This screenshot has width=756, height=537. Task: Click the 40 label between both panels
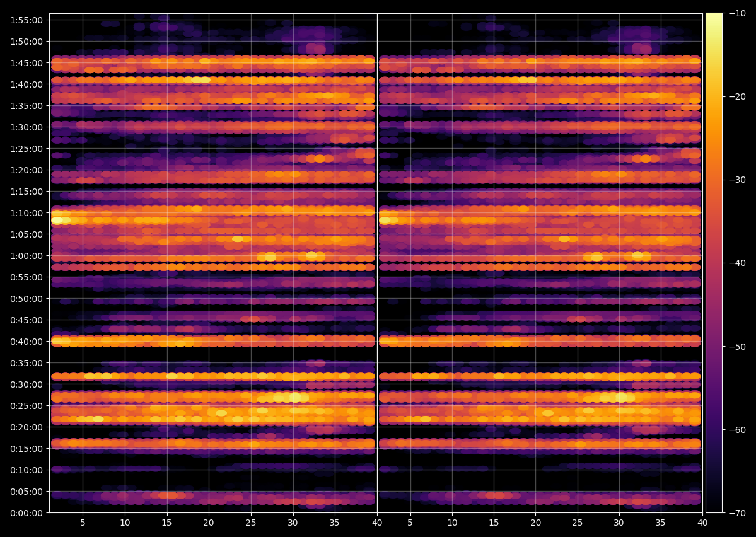[x=377, y=523]
